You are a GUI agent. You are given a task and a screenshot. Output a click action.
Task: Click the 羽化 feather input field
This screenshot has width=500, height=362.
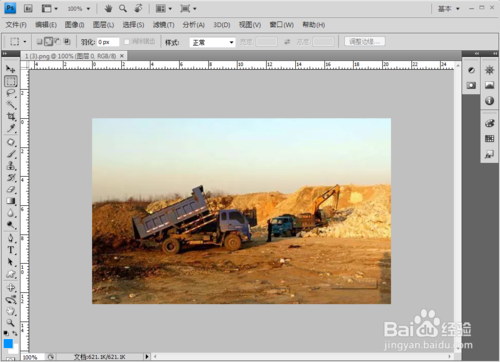point(108,42)
